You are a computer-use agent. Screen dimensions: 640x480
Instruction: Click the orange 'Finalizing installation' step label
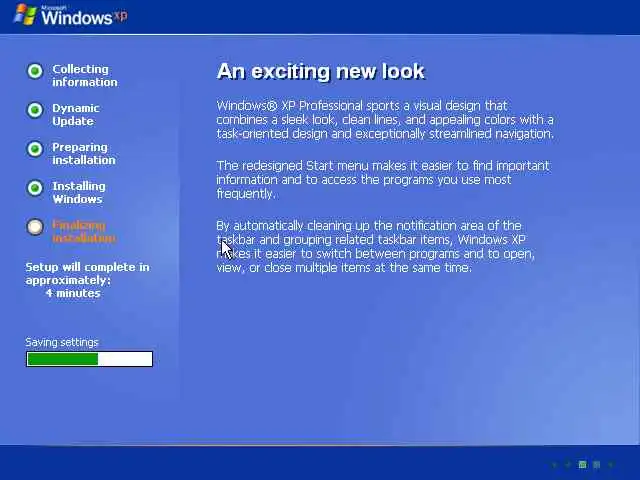[84, 231]
